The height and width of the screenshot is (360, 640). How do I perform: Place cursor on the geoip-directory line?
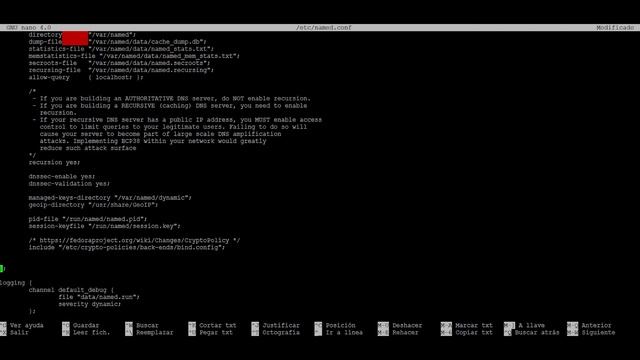tap(93, 205)
